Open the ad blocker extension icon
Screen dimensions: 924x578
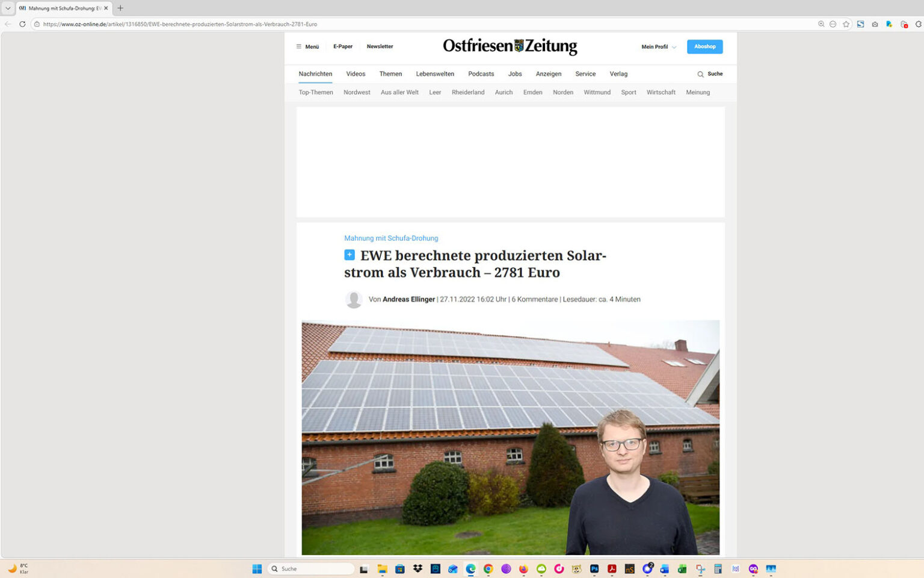(904, 24)
